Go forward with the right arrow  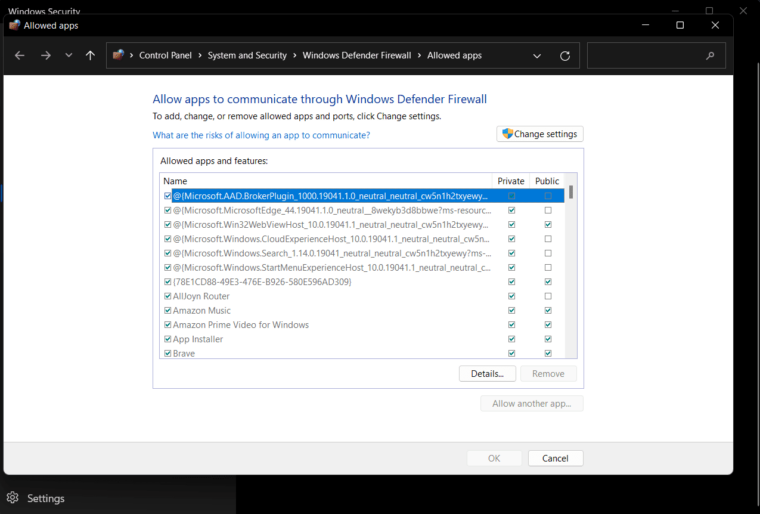[46, 56]
